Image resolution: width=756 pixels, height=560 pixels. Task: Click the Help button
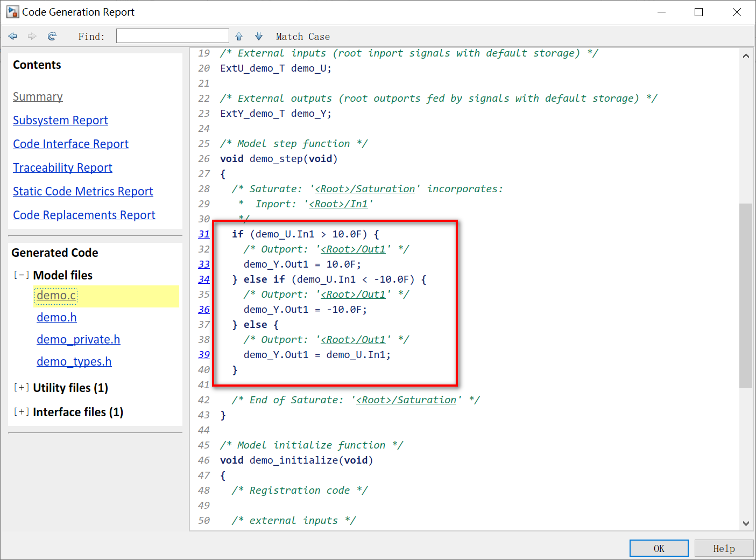pos(724,548)
